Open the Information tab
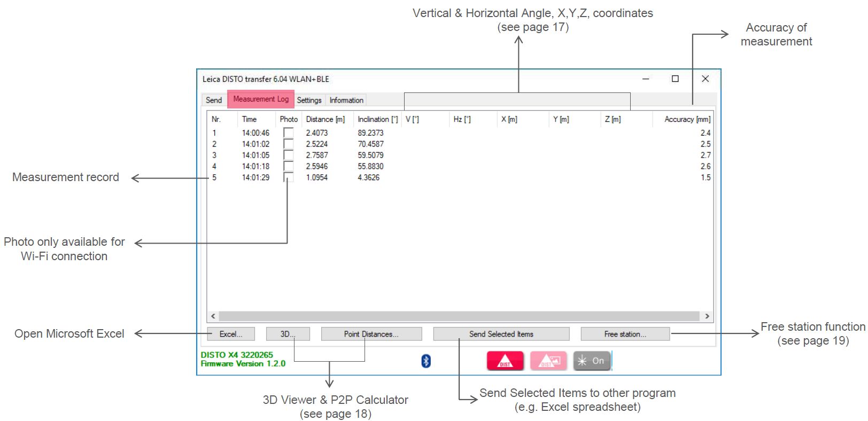This screenshot has width=868, height=421. click(x=346, y=100)
